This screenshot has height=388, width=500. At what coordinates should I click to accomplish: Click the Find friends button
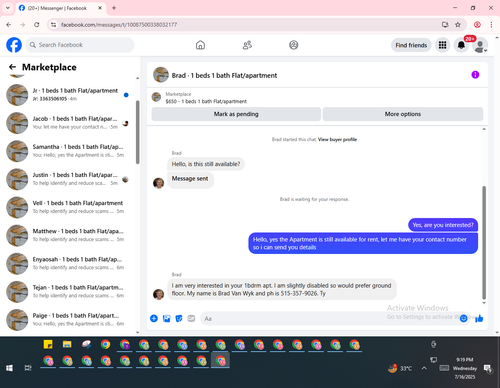pyautogui.click(x=411, y=45)
